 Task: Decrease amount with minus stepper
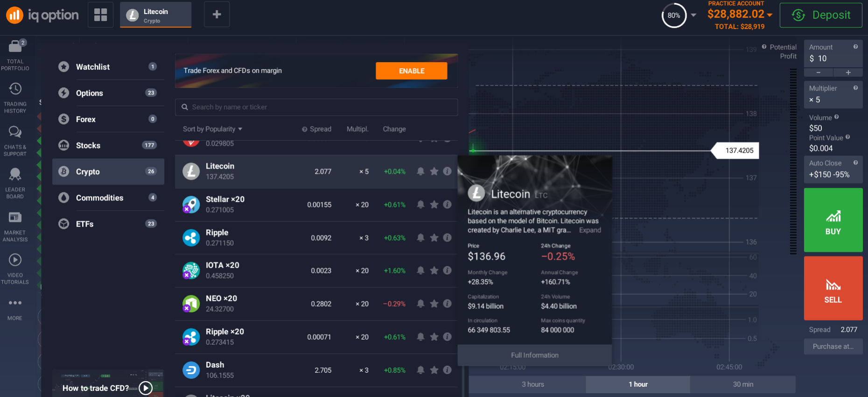[819, 72]
